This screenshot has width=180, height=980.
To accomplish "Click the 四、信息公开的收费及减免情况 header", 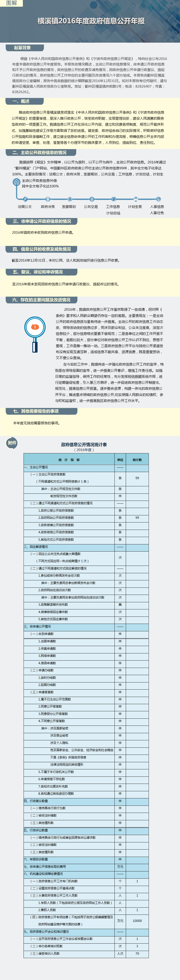I will pos(41,249).
